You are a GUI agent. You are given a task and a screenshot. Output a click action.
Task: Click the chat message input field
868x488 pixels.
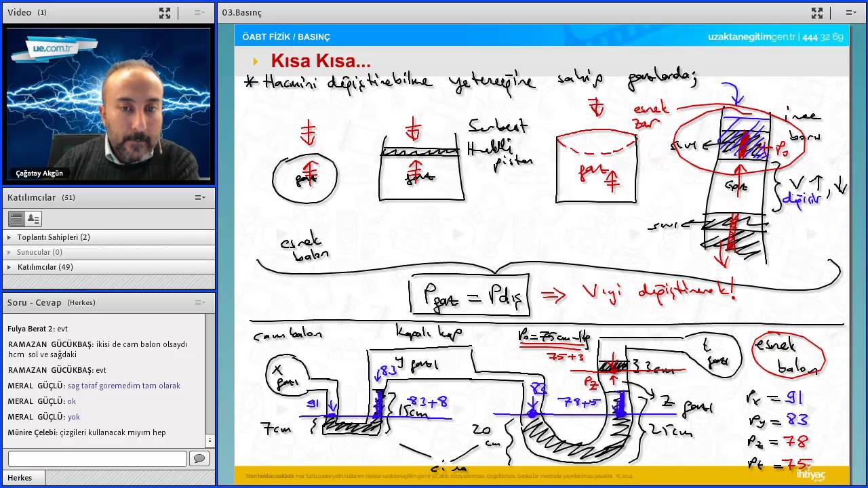point(97,459)
